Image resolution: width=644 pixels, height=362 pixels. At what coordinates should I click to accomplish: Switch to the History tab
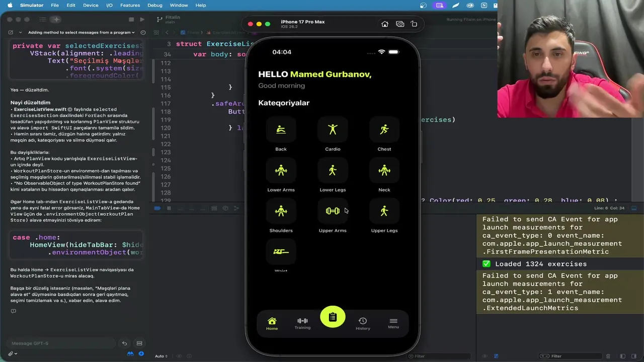click(x=363, y=324)
